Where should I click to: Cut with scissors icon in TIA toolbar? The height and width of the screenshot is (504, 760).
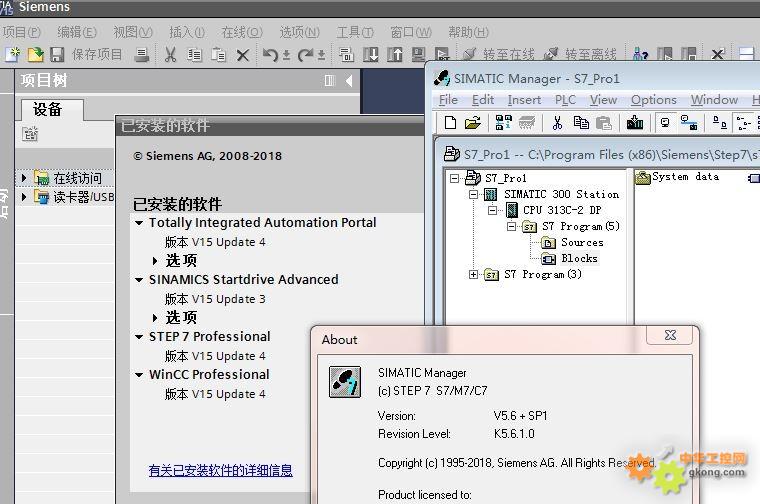click(170, 54)
